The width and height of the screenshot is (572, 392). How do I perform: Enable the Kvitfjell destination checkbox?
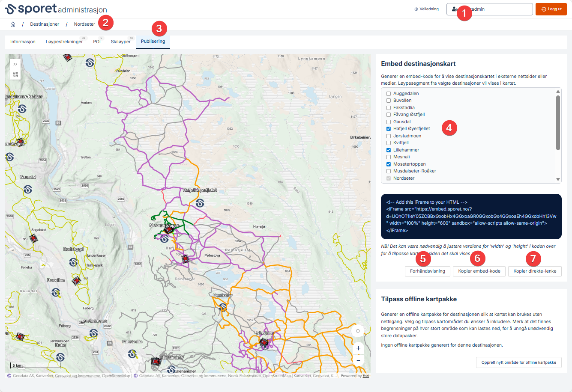[389, 143]
